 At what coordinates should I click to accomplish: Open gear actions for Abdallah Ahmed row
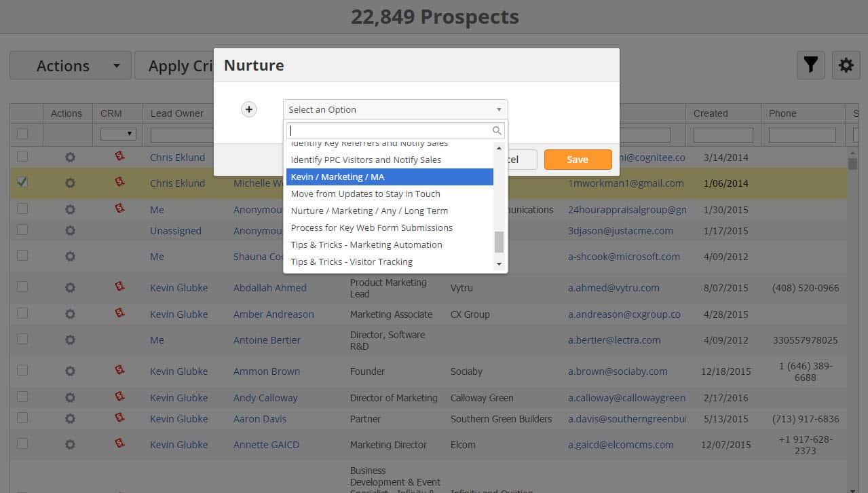tap(70, 288)
